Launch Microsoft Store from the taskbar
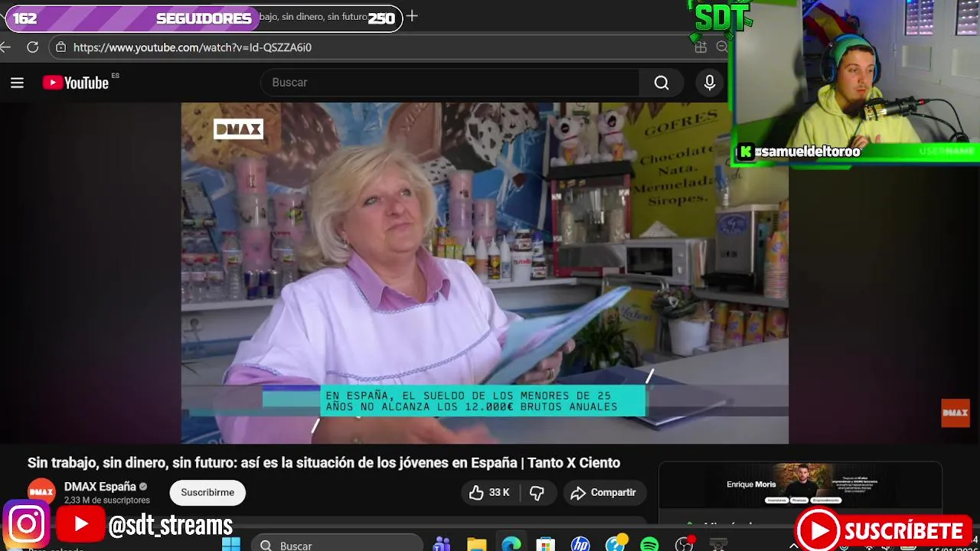The image size is (980, 551). [545, 545]
